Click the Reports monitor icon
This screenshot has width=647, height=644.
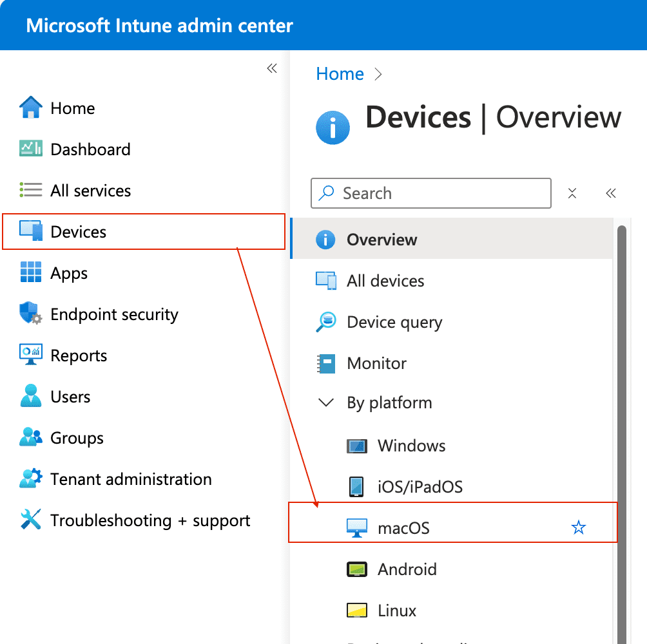click(x=30, y=355)
